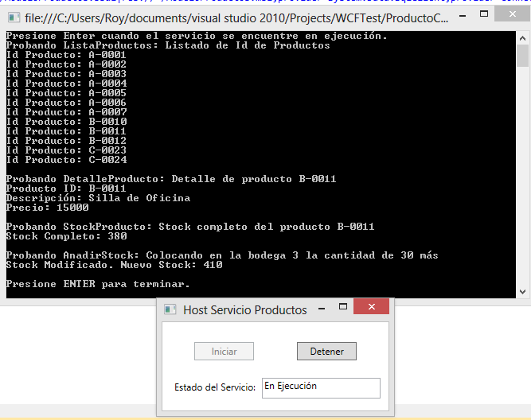Viewport: 531px width, 420px height.
Task: Click the line 'Id Producto: B-0011'
Action: [x=66, y=131]
